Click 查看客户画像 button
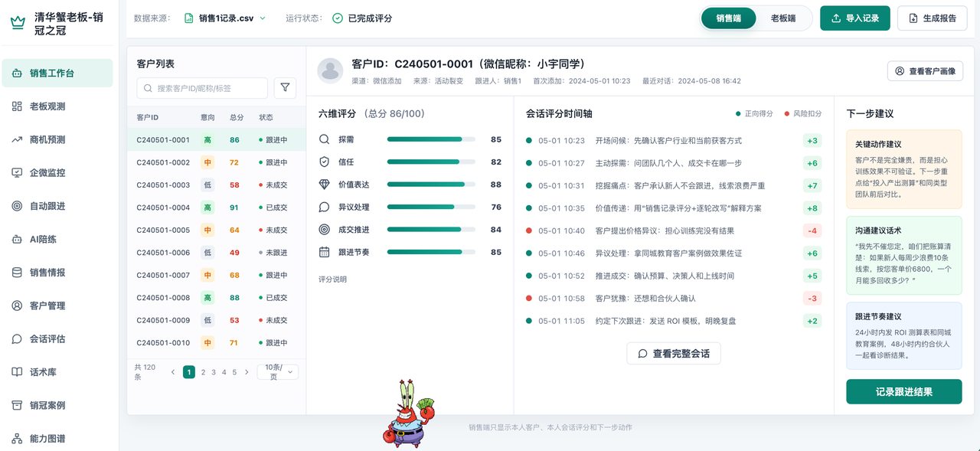980x451 pixels. click(925, 71)
